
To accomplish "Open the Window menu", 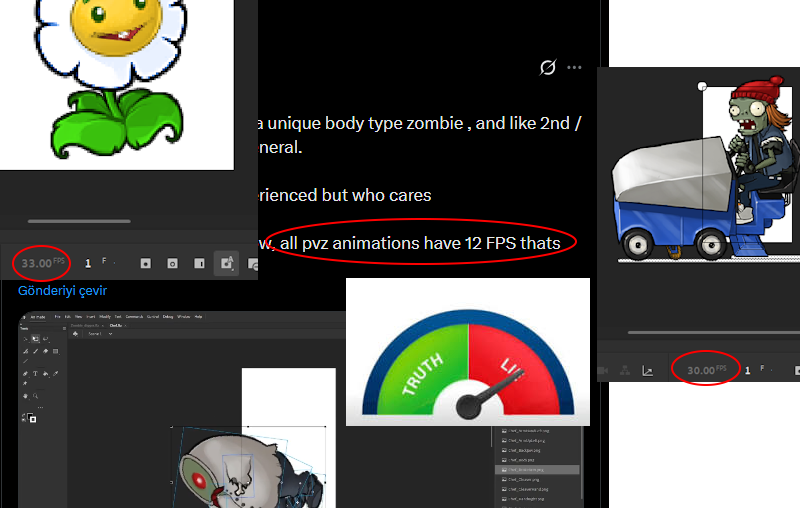I will pyautogui.click(x=184, y=317).
